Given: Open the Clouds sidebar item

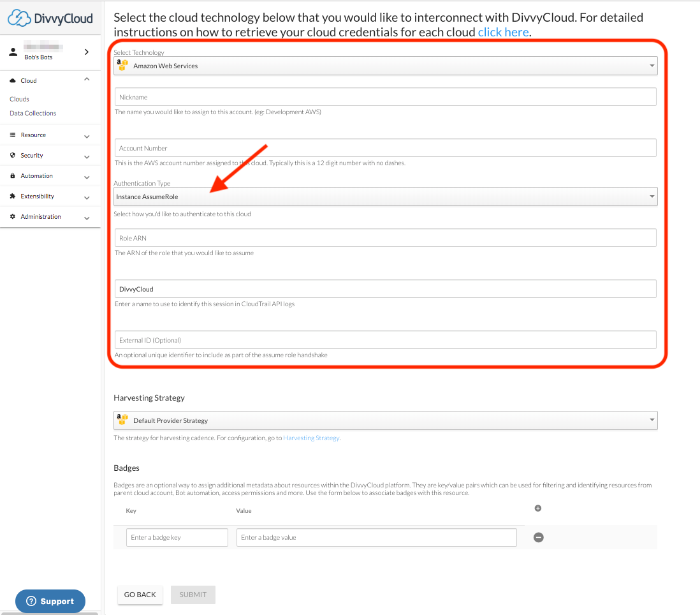Looking at the screenshot, I should 19,99.
